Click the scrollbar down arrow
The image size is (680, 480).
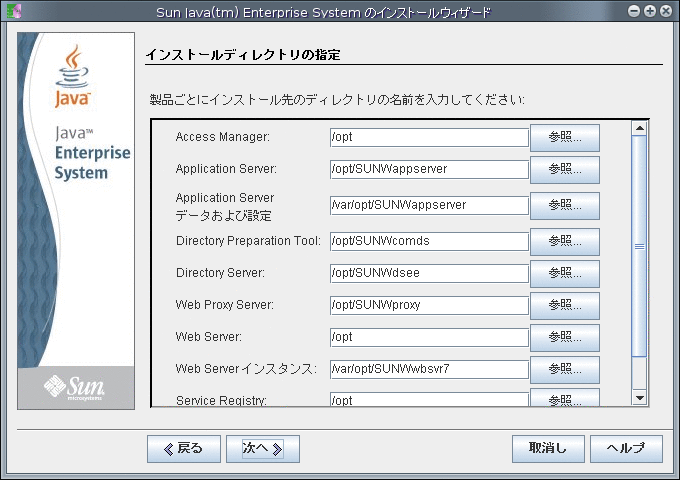click(639, 398)
